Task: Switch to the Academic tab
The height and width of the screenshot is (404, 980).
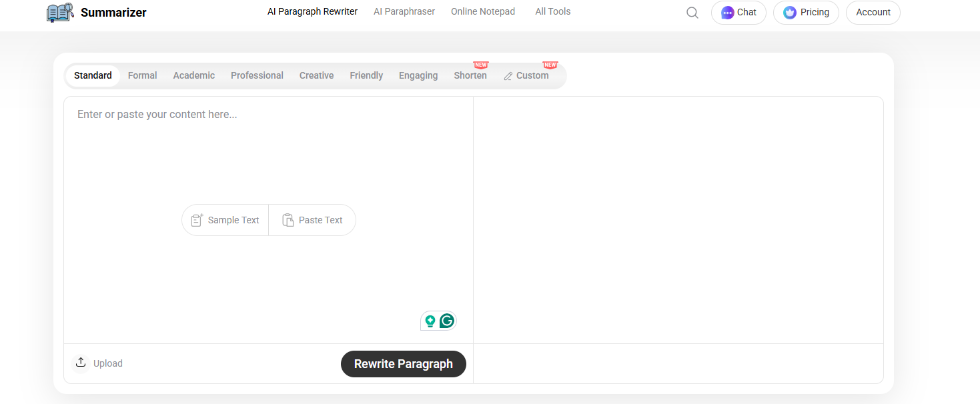Action: pos(194,75)
